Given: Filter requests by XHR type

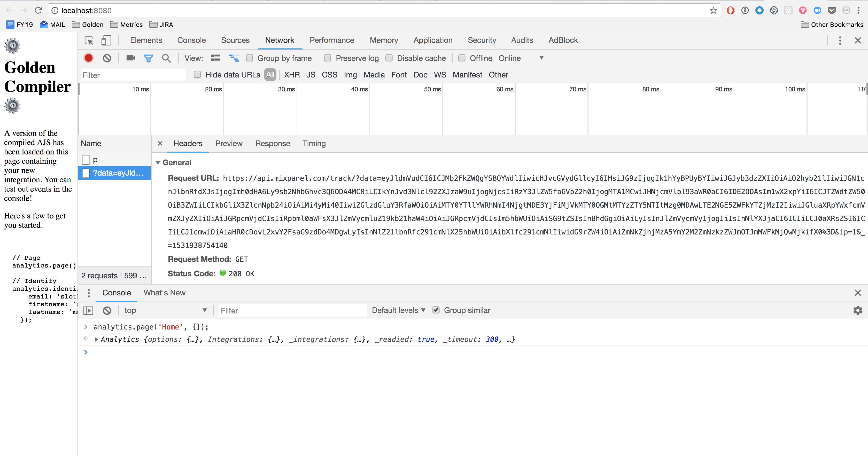Looking at the screenshot, I should pyautogui.click(x=291, y=75).
